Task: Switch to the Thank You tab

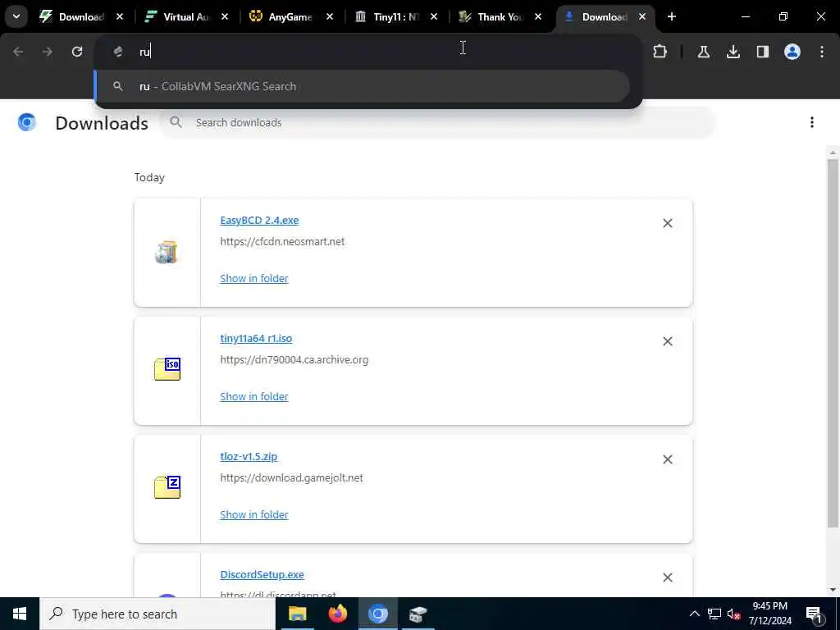Action: pos(500,16)
